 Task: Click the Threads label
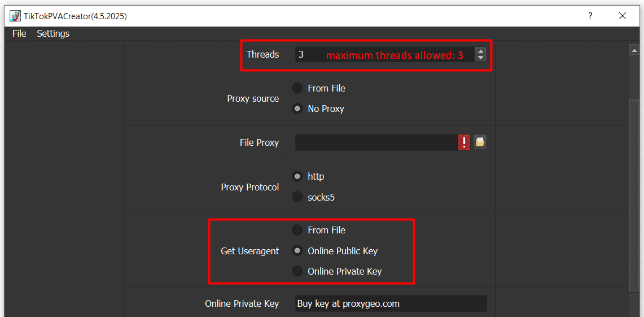263,54
